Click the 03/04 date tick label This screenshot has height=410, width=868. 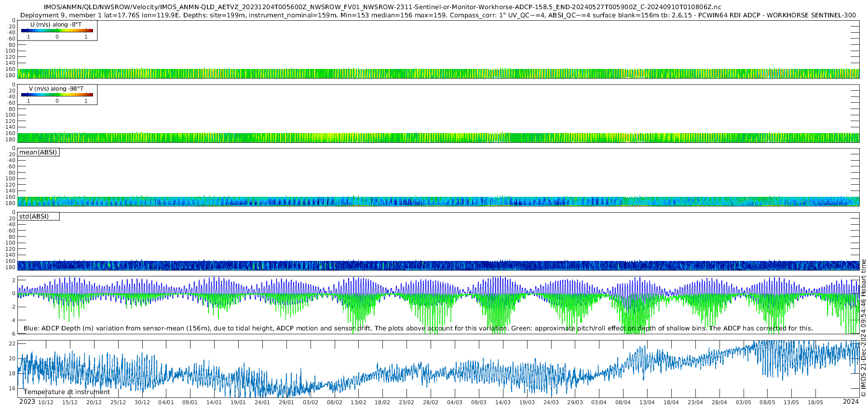pos(599,402)
